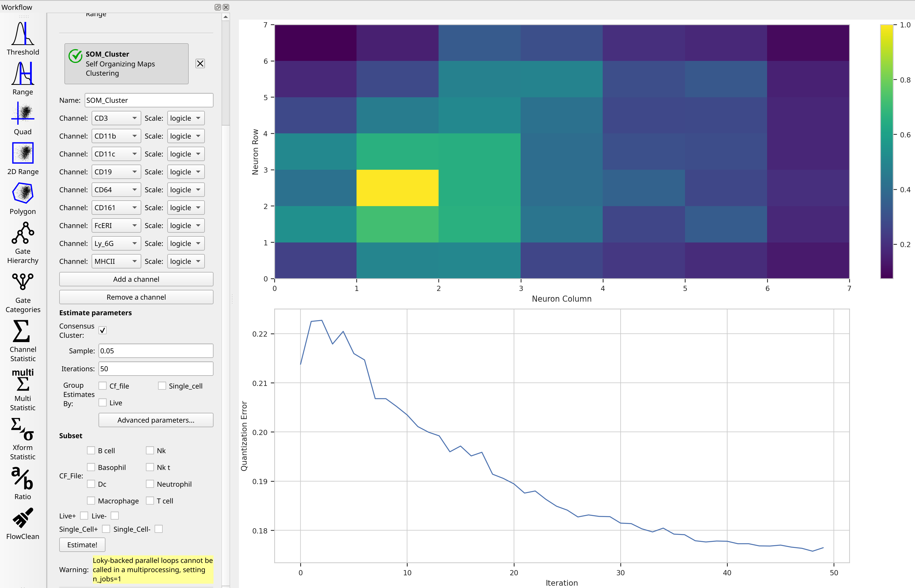
Task: Click the Add a channel button
Action: (136, 279)
